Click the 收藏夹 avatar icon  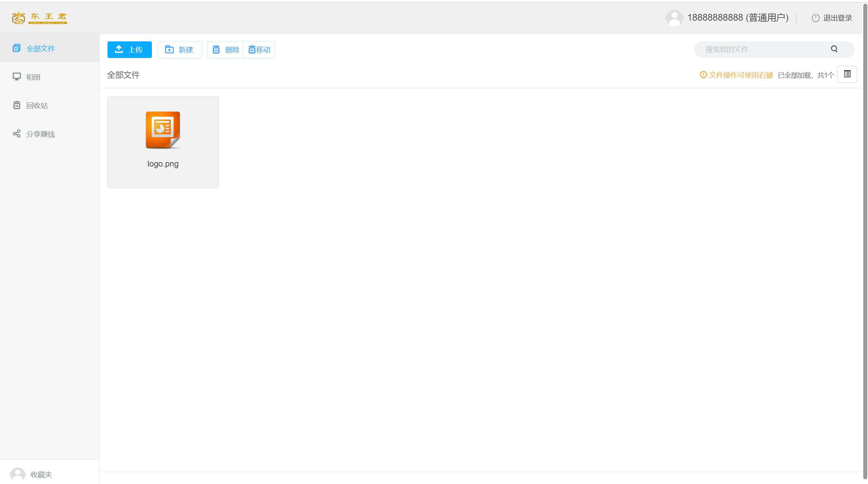(x=18, y=474)
